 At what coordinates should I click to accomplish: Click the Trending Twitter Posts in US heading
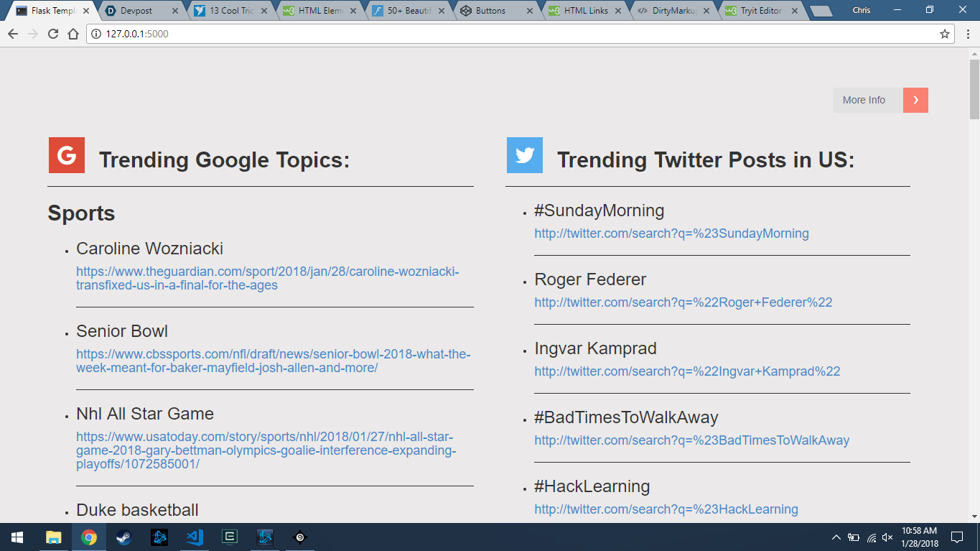point(706,159)
